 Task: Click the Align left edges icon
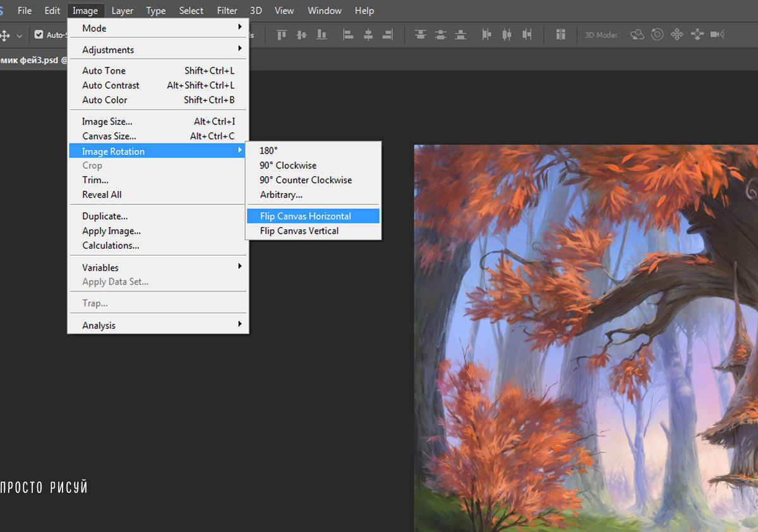pos(348,35)
